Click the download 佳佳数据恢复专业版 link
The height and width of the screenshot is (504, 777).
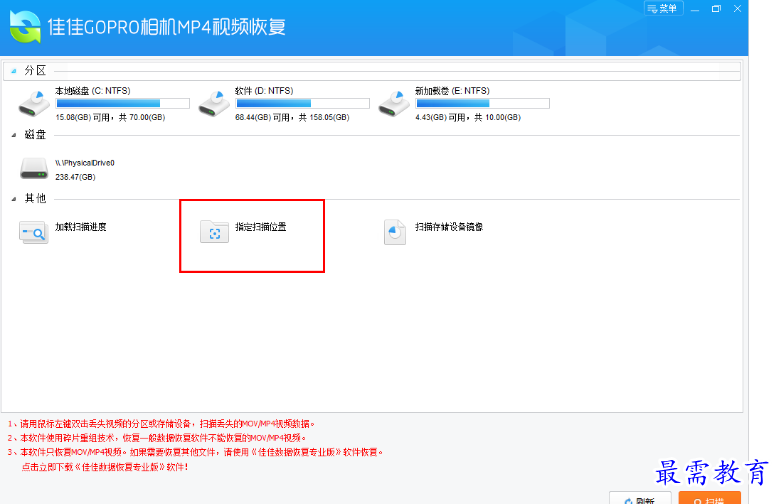pyautogui.click(x=105, y=467)
